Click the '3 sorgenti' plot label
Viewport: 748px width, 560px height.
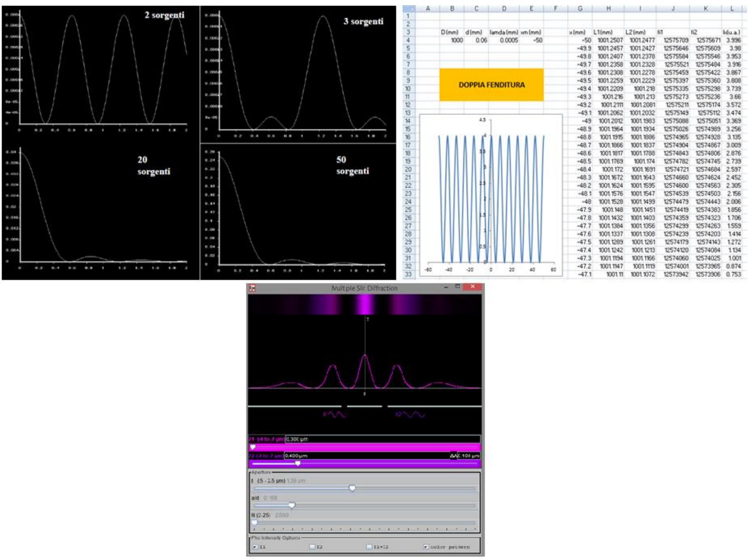pos(363,21)
